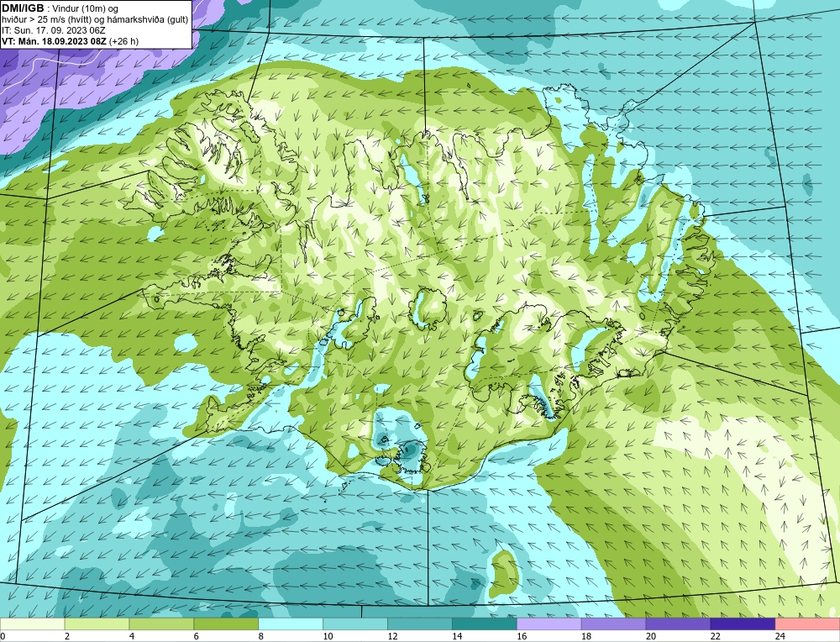Image resolution: width=840 pixels, height=642 pixels.
Task: Click the 'hviður > 25 m/s' legend line
Action: pyautogui.click(x=95, y=19)
